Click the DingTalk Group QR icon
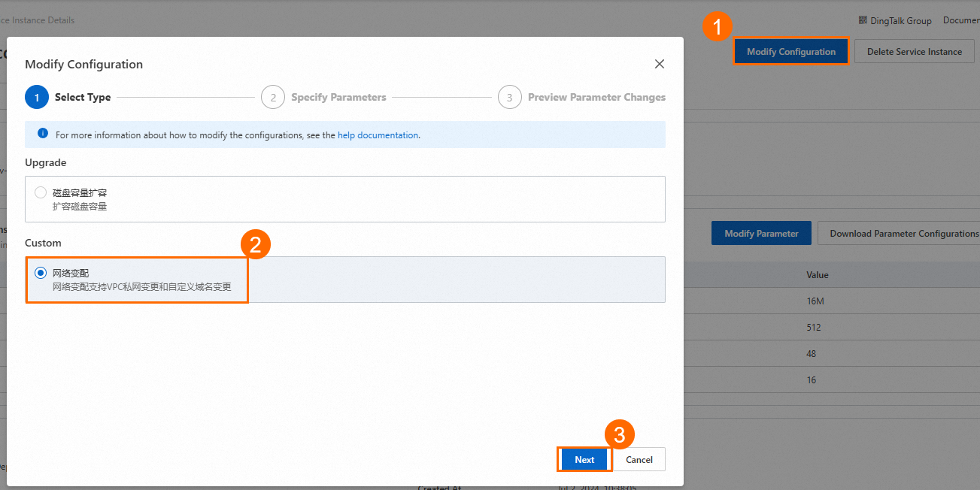Image resolution: width=980 pixels, height=490 pixels. (863, 20)
